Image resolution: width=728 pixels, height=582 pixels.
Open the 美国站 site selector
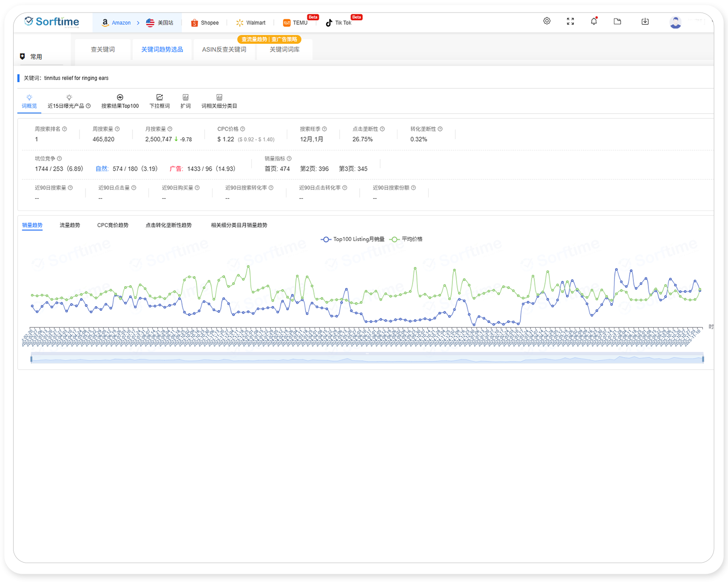[160, 23]
